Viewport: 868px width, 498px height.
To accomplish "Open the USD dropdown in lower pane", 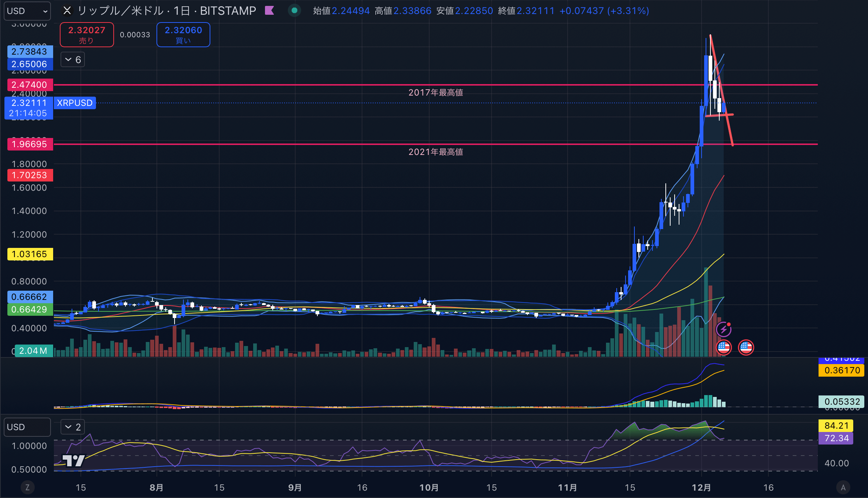I will [x=27, y=427].
